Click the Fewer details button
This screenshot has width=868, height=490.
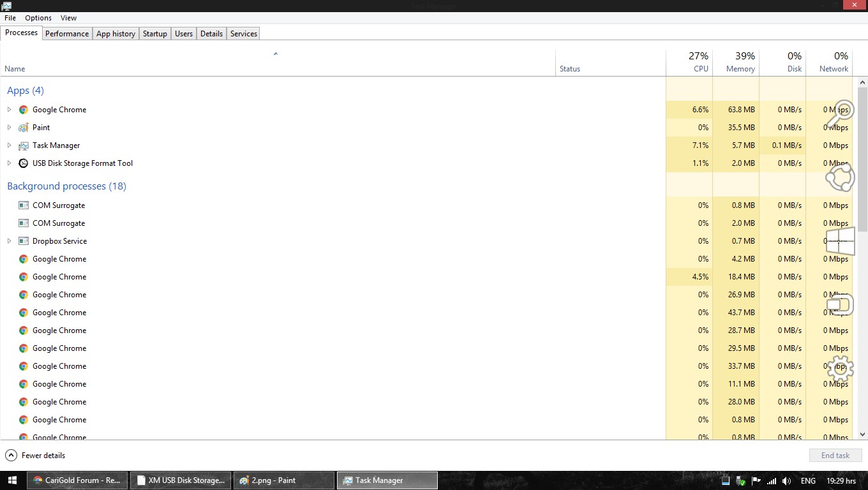click(x=35, y=456)
